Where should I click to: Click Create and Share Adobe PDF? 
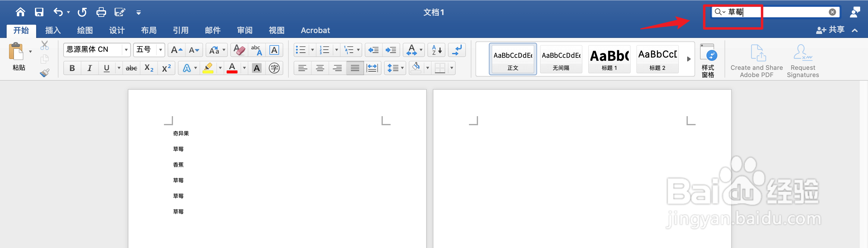coord(756,60)
